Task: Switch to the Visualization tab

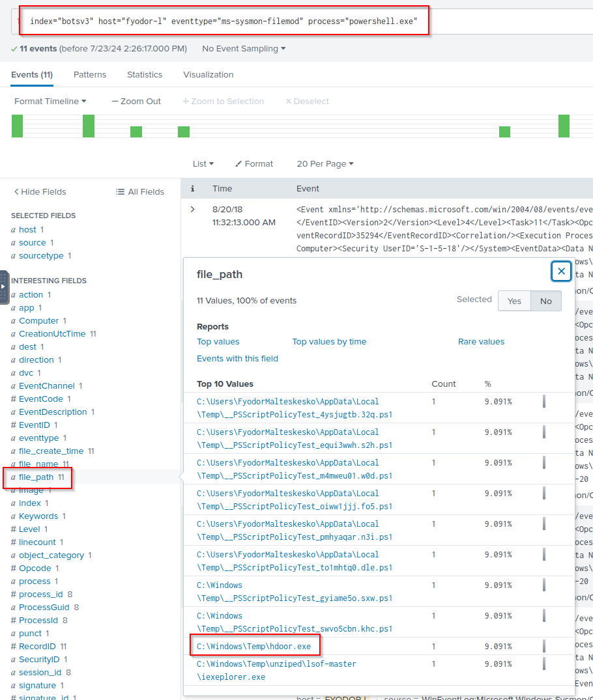Action: [x=208, y=75]
